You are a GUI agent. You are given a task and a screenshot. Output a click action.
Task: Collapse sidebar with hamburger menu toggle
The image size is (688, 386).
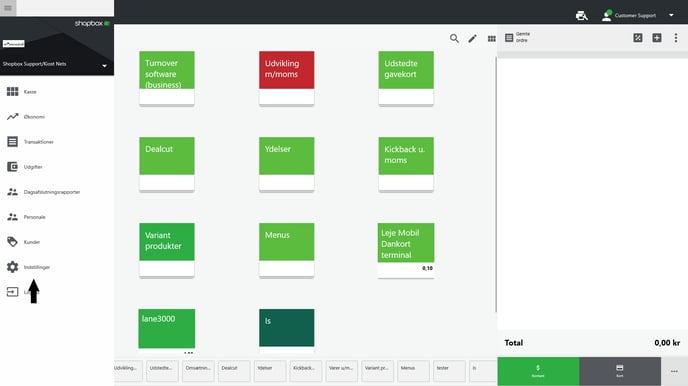[8, 8]
